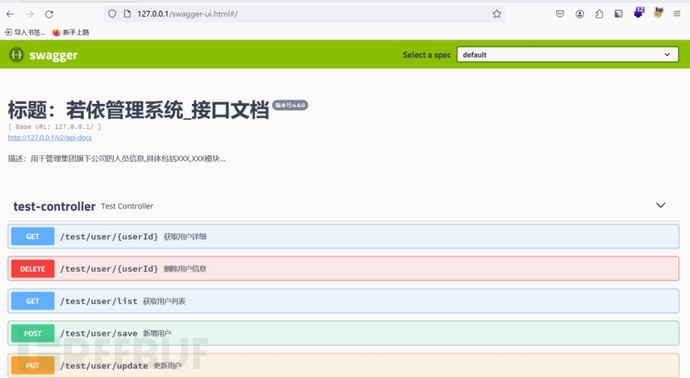The width and height of the screenshot is (690, 378).
Task: Open the Pocket save icon
Action: (560, 14)
